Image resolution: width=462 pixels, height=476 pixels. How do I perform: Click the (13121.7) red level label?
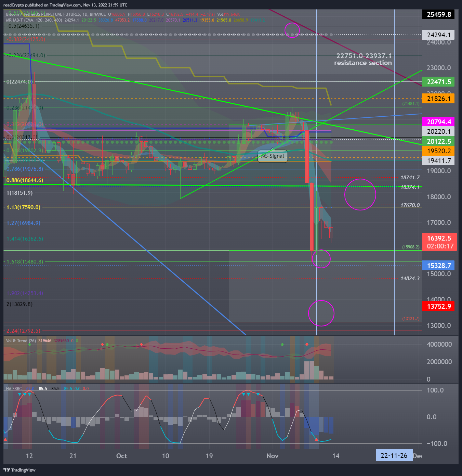coord(411,319)
